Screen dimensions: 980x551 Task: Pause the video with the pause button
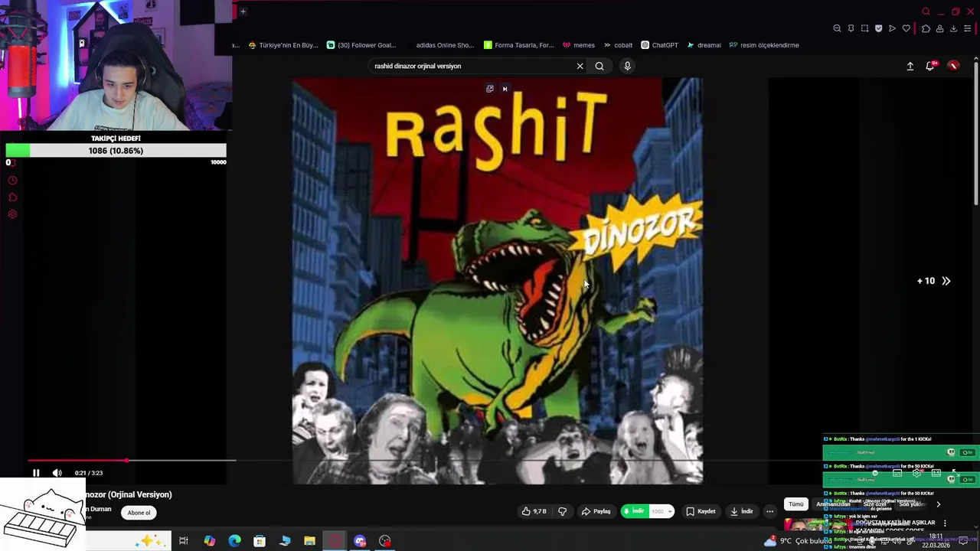coord(36,473)
